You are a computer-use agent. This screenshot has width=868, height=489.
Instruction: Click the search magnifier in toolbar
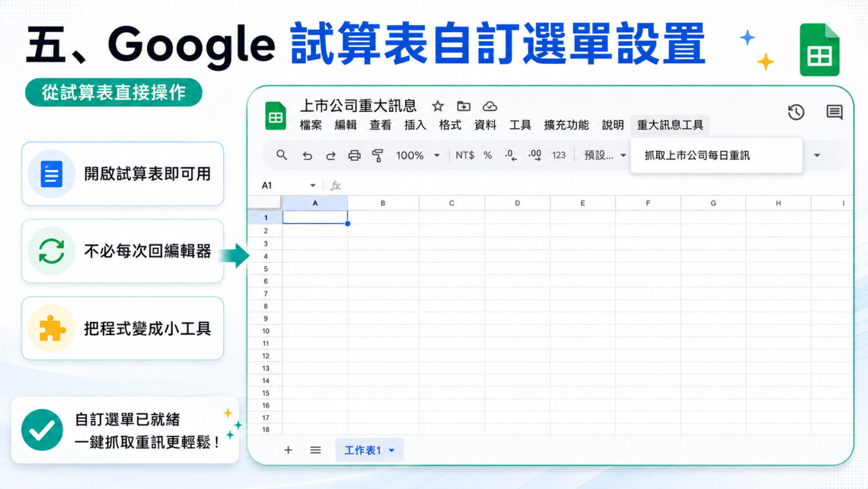pos(281,155)
